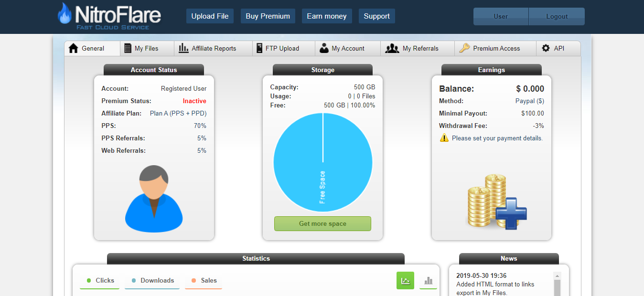The image size is (644, 296).
Task: Click the Free Space pie chart
Action: (322, 162)
